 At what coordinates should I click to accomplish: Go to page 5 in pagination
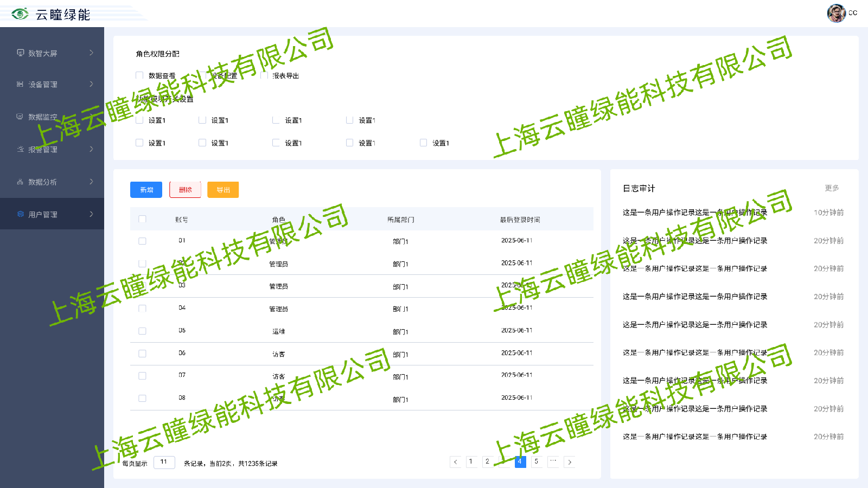(536, 462)
